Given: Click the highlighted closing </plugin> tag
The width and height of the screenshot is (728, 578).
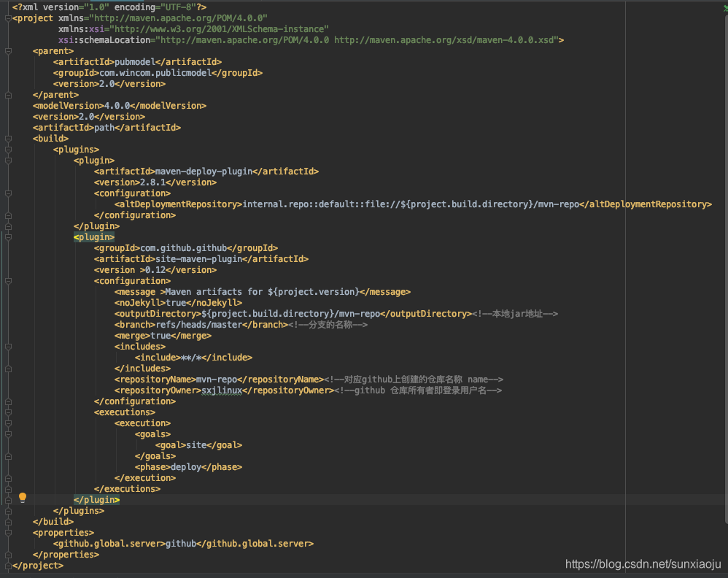Looking at the screenshot, I should point(96,500).
